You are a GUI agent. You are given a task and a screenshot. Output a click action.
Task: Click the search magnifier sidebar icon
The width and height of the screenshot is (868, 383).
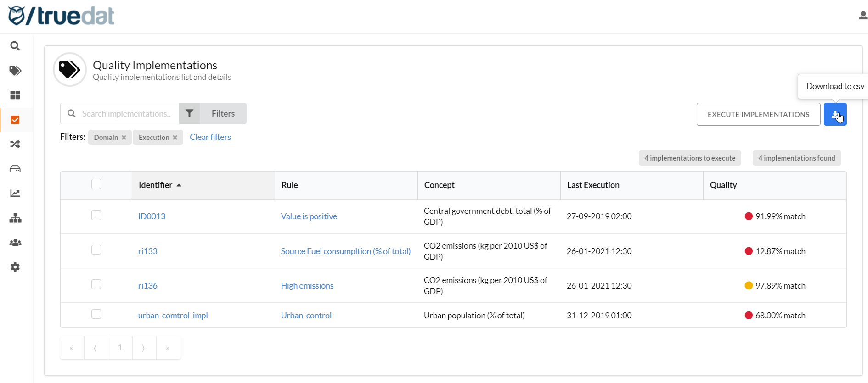tap(15, 46)
